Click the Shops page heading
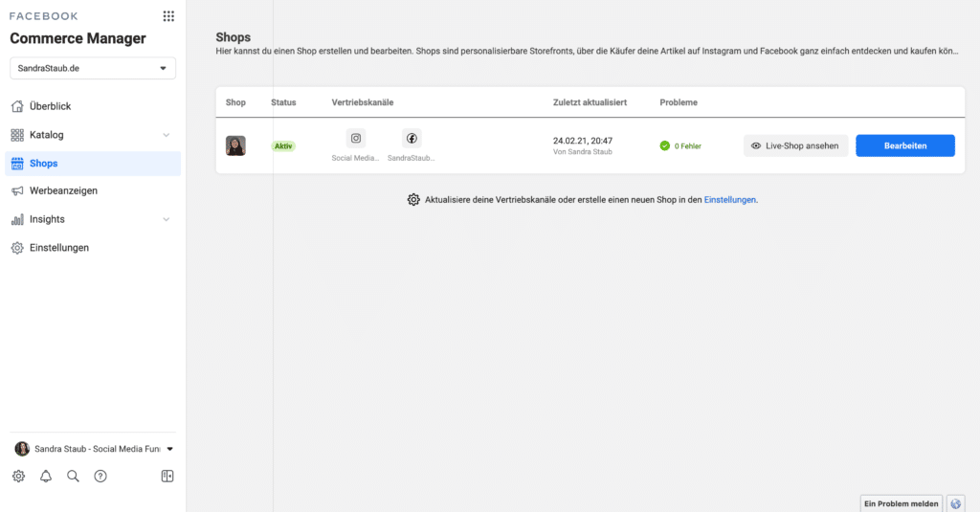Image resolution: width=980 pixels, height=512 pixels. click(234, 37)
